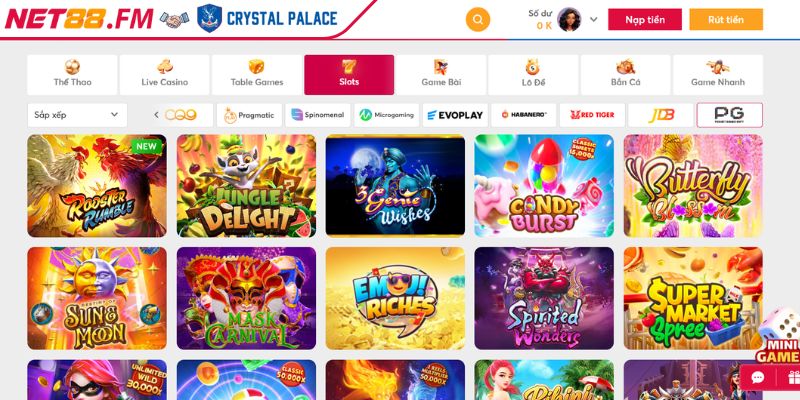The image size is (800, 400).
Task: Expand the Sắp xếp sort dropdown
Action: (77, 115)
